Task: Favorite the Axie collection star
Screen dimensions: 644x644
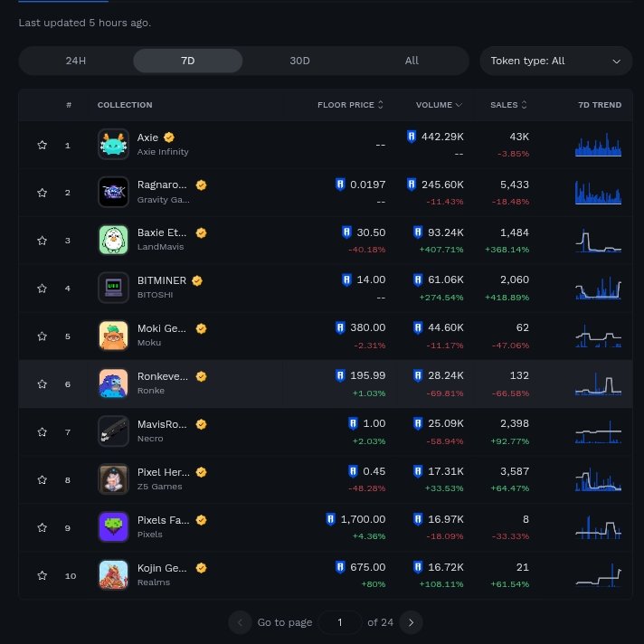Action: click(x=42, y=145)
